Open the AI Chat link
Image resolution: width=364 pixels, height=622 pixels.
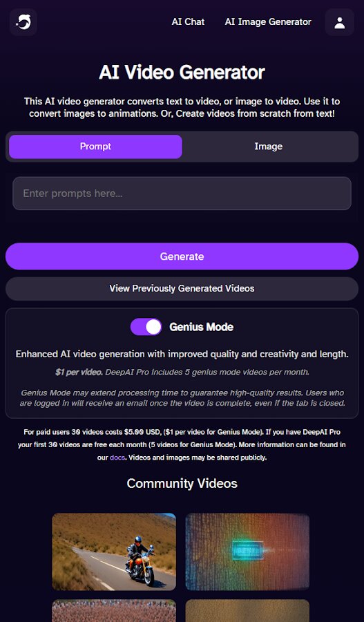click(x=188, y=22)
